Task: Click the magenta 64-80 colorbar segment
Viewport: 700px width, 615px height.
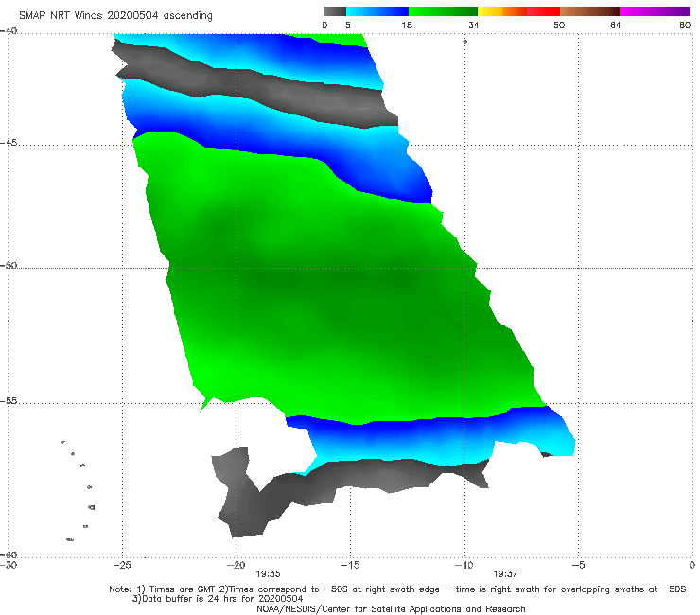Action: pos(655,11)
